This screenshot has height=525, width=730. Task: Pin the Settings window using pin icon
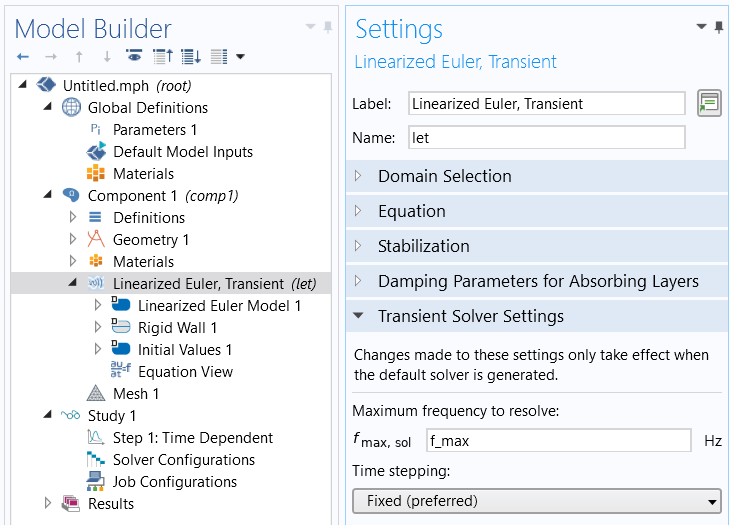719,27
